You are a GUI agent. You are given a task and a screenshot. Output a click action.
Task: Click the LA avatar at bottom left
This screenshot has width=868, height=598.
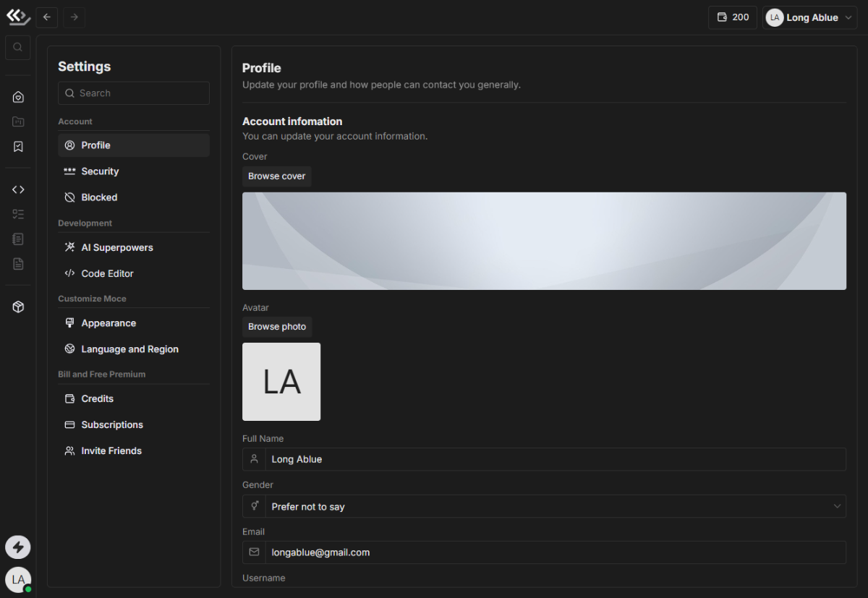click(x=18, y=579)
